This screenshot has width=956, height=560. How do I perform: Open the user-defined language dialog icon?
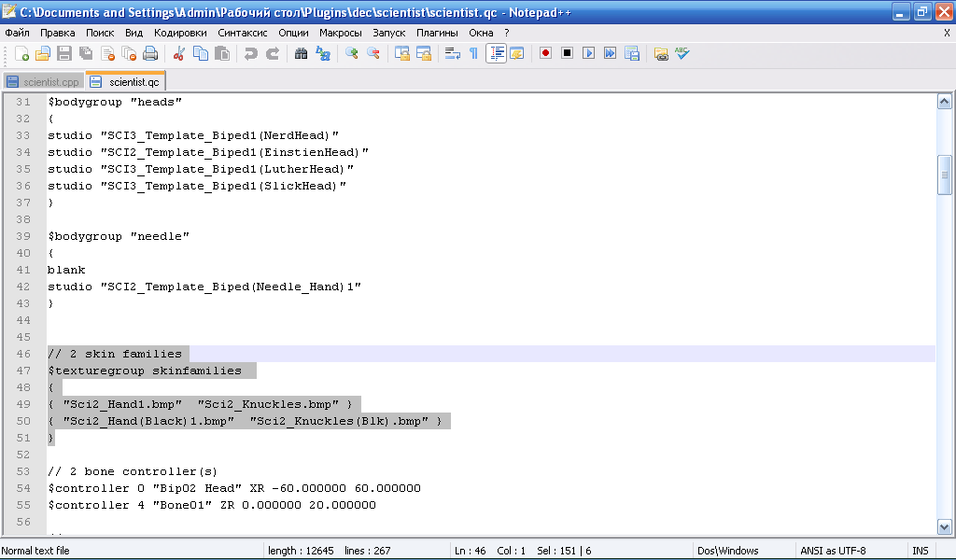click(x=517, y=53)
